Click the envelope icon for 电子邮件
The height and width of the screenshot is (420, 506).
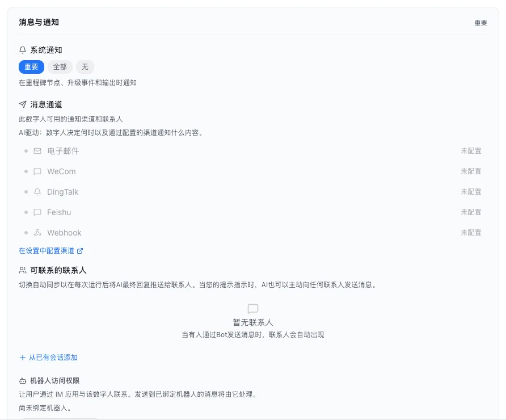tap(37, 151)
